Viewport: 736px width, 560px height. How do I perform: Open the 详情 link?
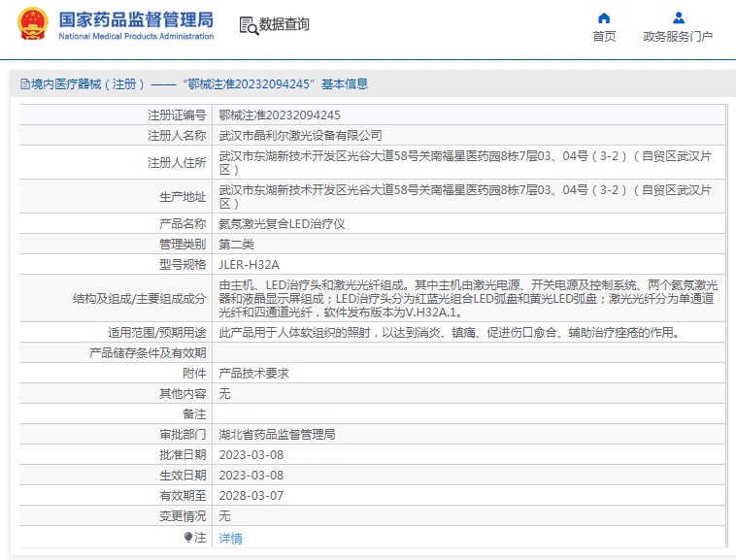(x=230, y=538)
